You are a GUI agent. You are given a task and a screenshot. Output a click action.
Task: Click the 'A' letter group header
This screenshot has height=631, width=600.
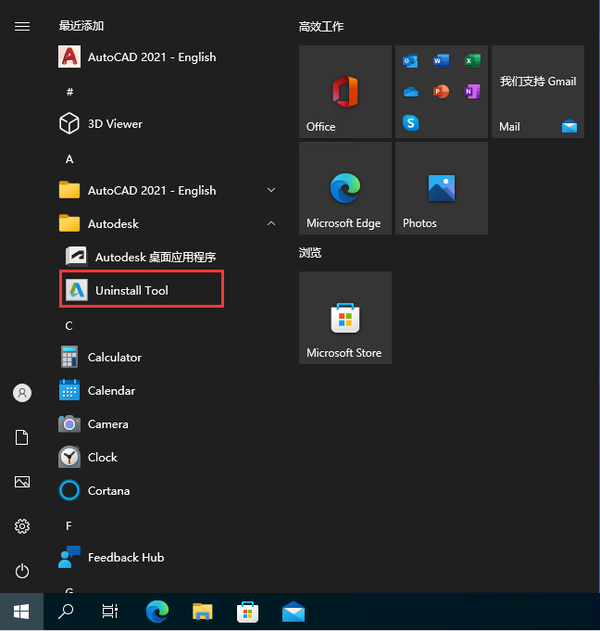pos(70,159)
